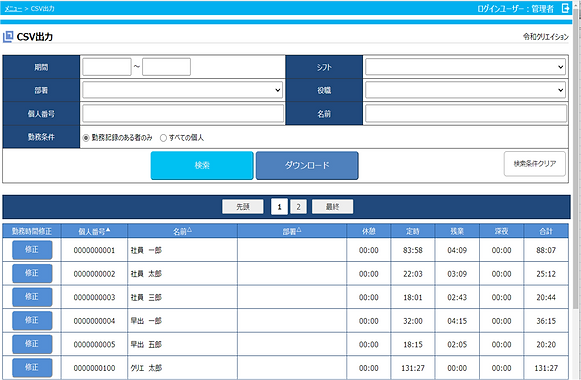Click the 残業 column header
The height and width of the screenshot is (380, 581).
(457, 231)
